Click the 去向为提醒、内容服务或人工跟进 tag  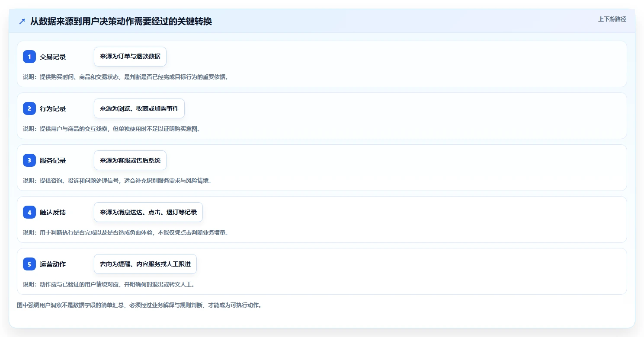point(145,264)
